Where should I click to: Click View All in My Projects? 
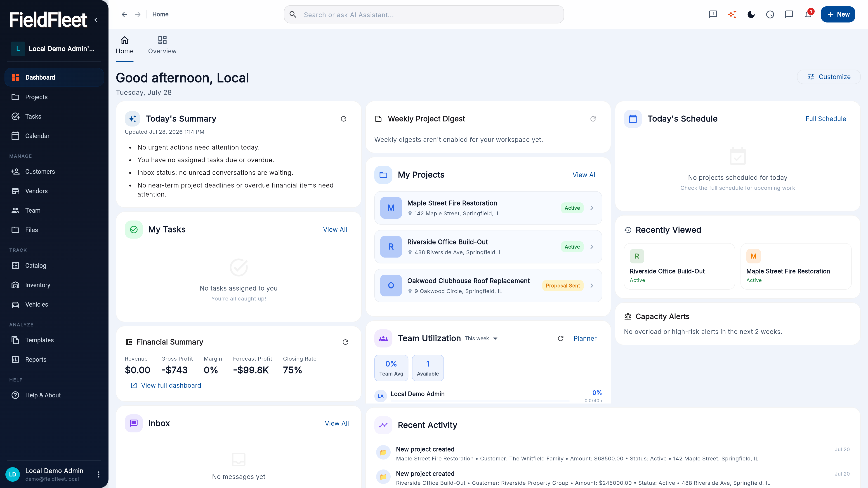tap(584, 175)
